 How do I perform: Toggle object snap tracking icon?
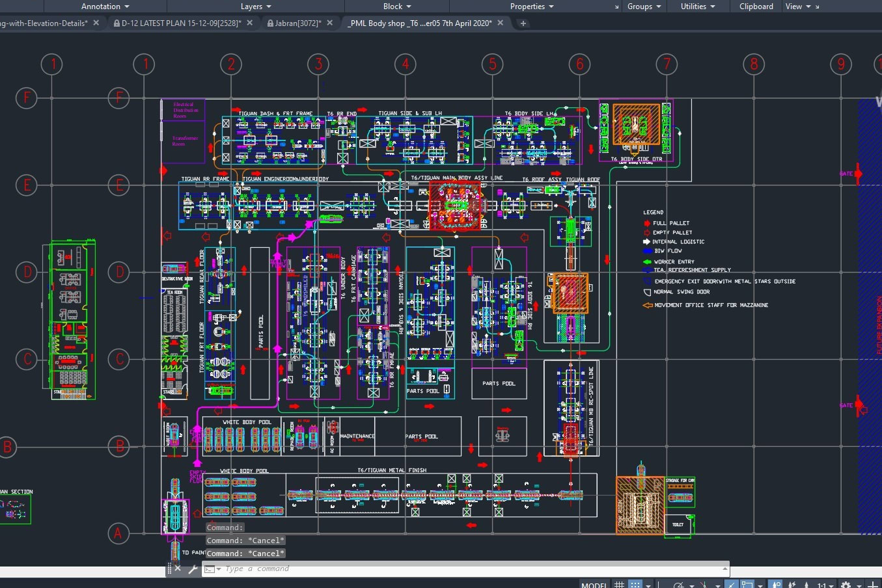click(x=732, y=585)
